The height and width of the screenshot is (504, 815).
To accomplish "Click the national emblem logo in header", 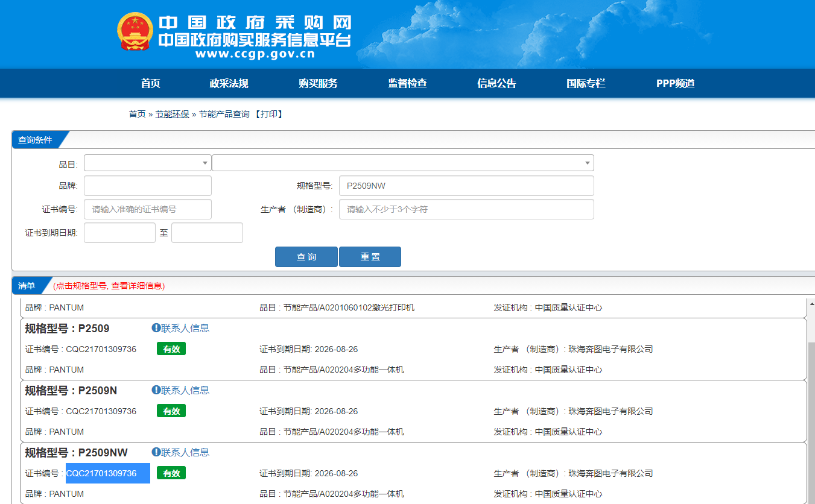I will [136, 31].
